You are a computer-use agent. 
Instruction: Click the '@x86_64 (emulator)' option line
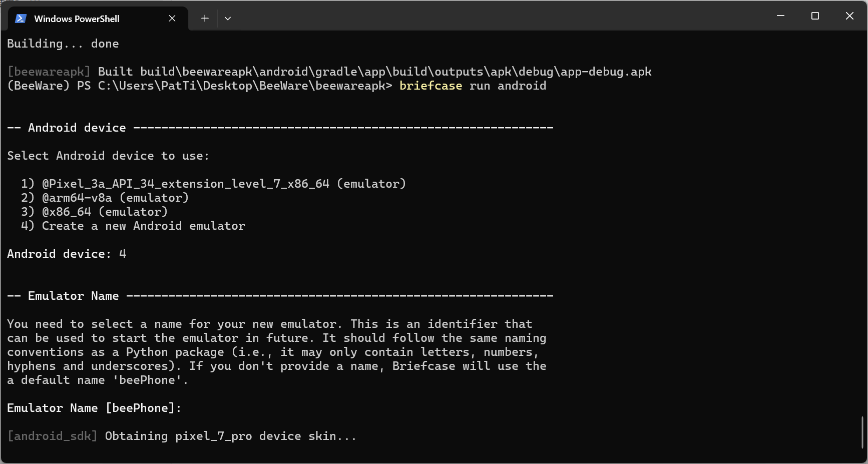(x=94, y=212)
